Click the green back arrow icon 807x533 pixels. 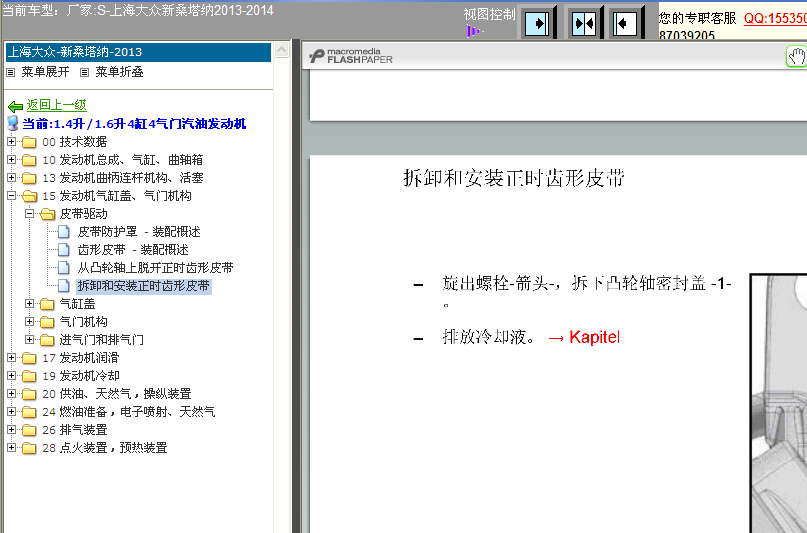pyautogui.click(x=14, y=106)
